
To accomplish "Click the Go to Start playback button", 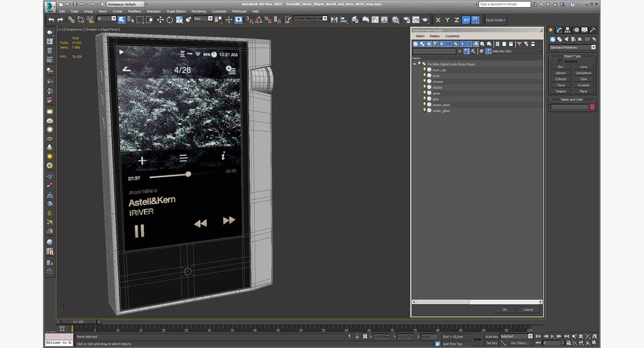I will coord(539,336).
